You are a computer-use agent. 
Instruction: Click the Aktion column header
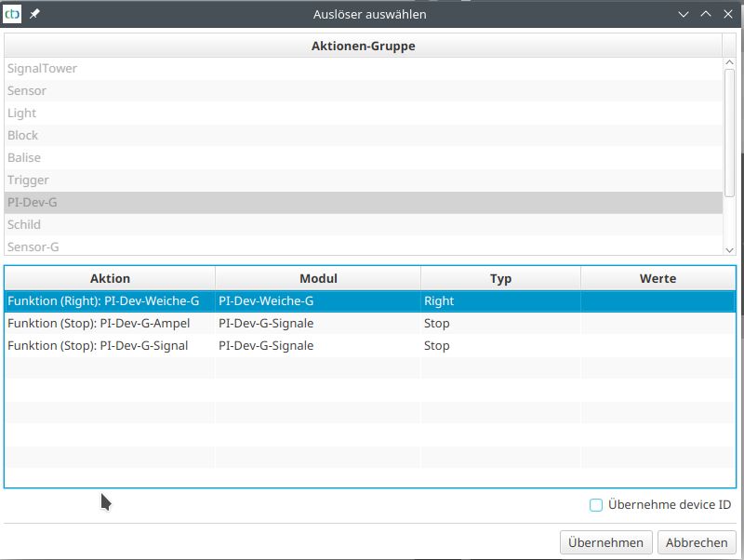pyautogui.click(x=110, y=278)
